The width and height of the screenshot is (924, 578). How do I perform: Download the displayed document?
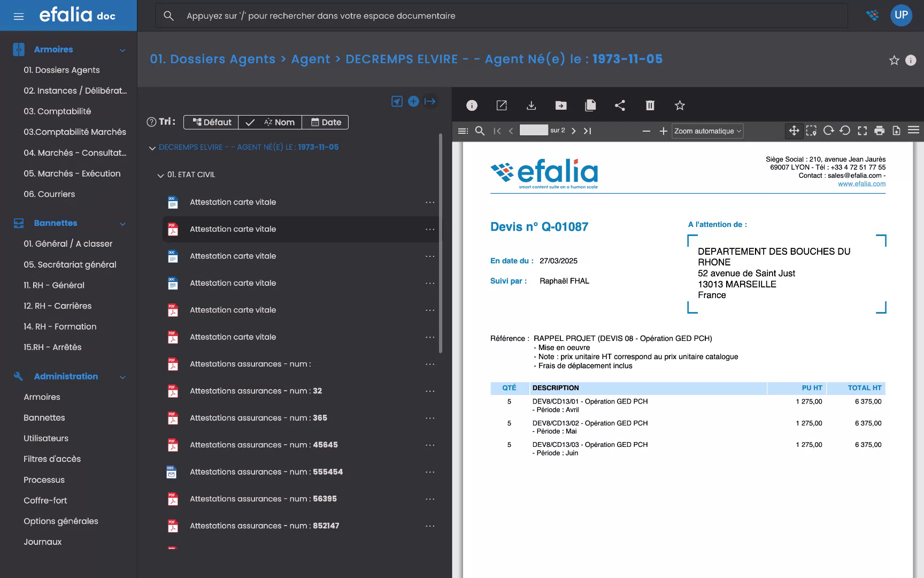[x=532, y=105]
